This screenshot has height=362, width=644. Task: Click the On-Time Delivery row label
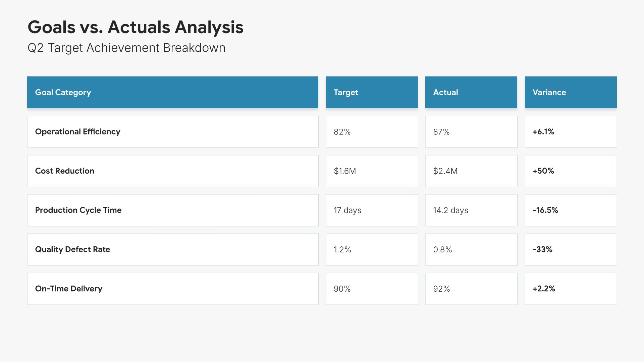69,289
